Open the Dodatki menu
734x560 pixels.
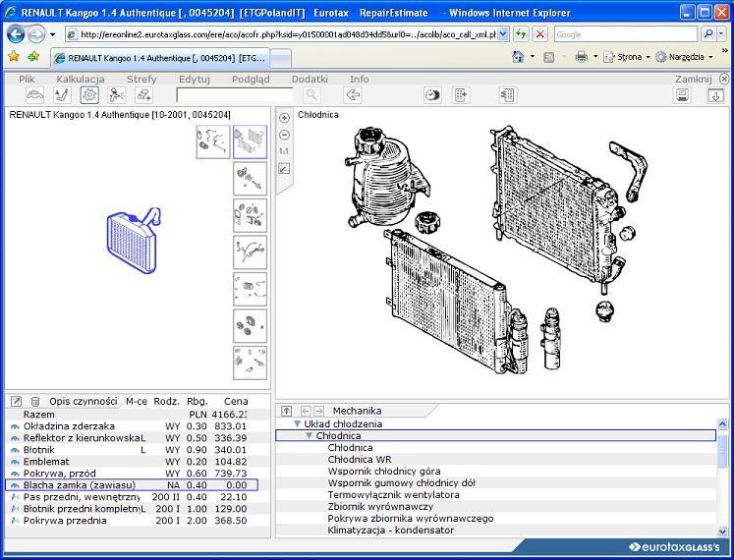pos(310,80)
